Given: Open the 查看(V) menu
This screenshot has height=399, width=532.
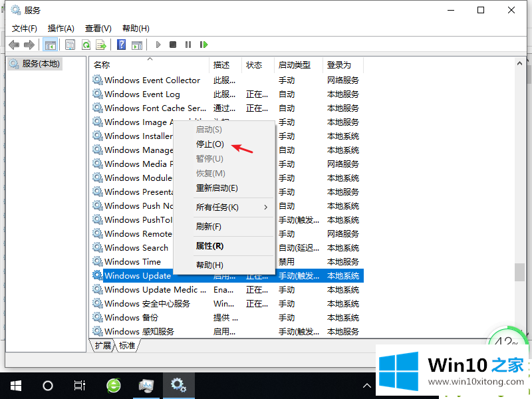Looking at the screenshot, I should (x=98, y=29).
